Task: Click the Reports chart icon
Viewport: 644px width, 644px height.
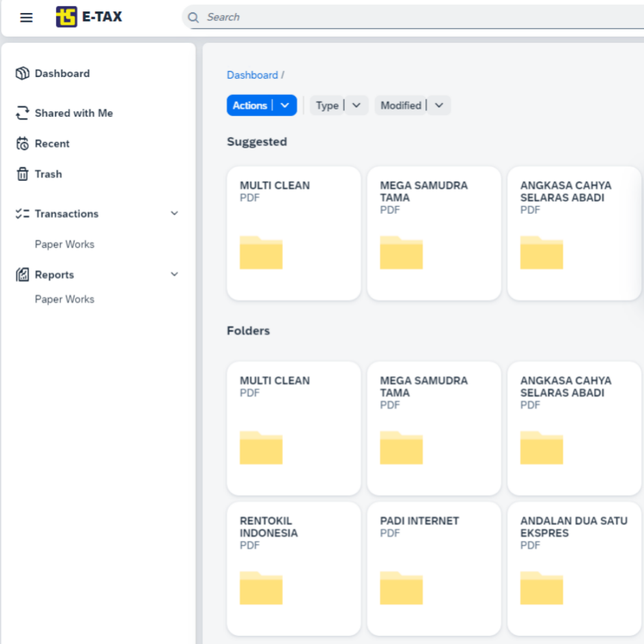Action: (23, 275)
